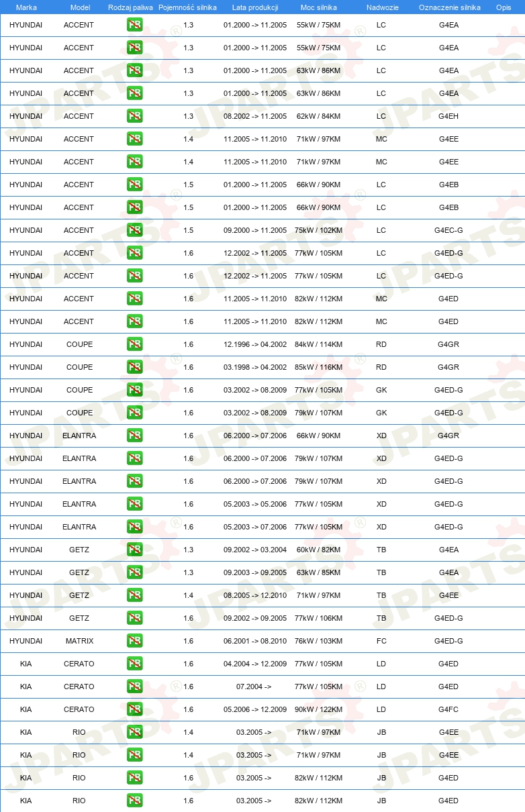Click power value 62kW / 84KM

[318, 116]
